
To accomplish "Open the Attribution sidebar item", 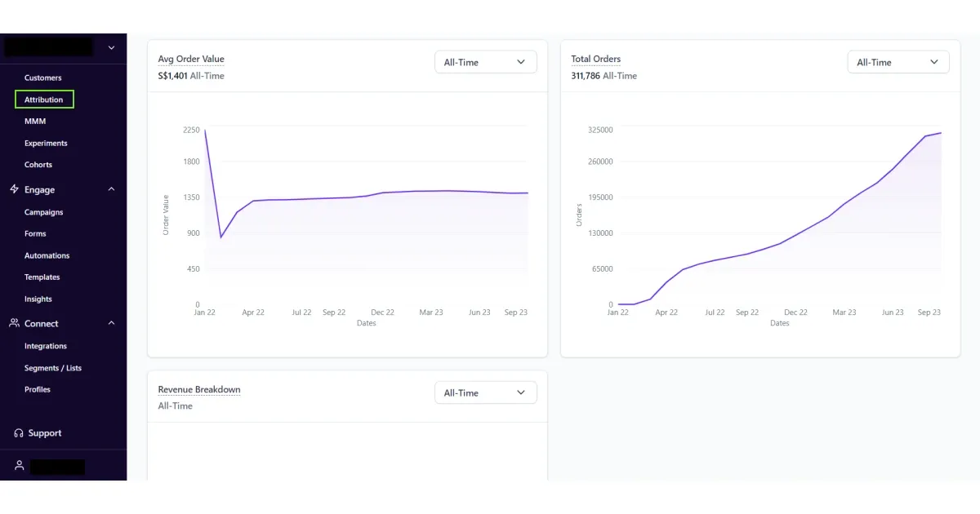I will click(x=44, y=100).
